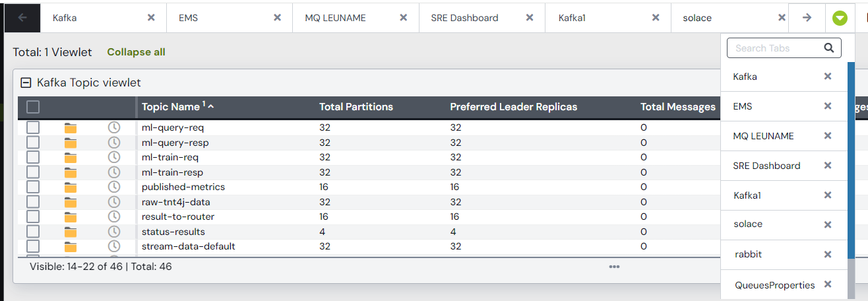Sort by Topic Name column header
The height and width of the screenshot is (301, 868).
coord(171,106)
